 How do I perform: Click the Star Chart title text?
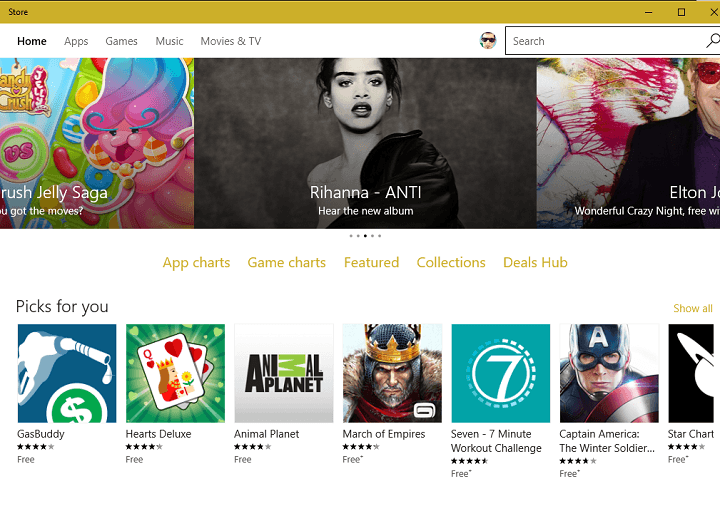[691, 434]
